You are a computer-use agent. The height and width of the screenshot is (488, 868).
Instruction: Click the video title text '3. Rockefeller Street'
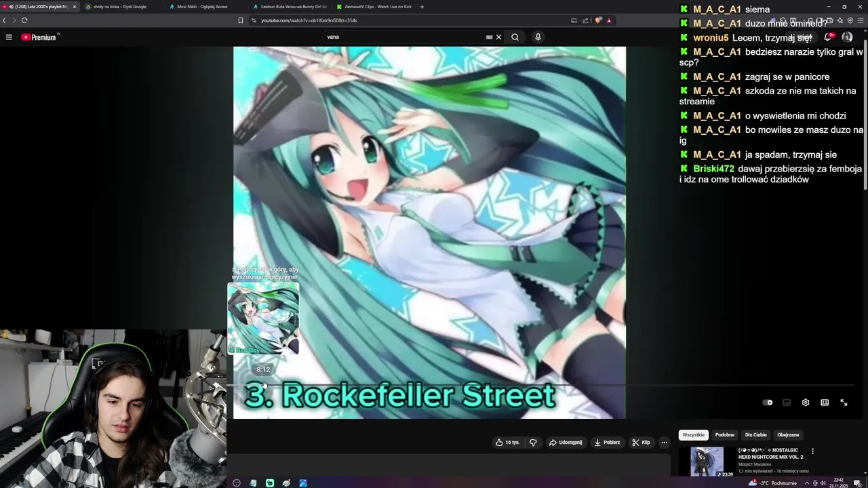400,394
